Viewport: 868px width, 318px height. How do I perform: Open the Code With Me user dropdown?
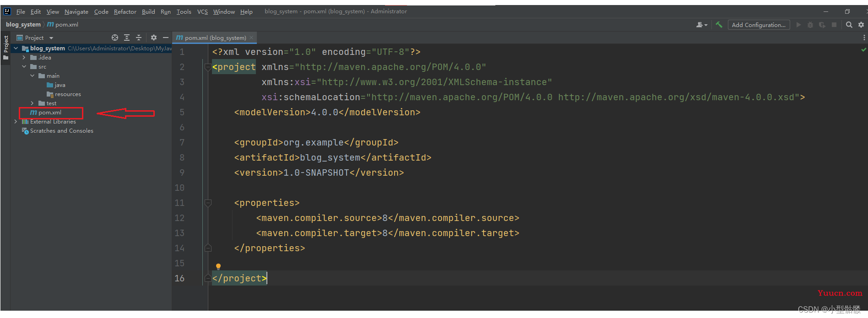tap(702, 25)
